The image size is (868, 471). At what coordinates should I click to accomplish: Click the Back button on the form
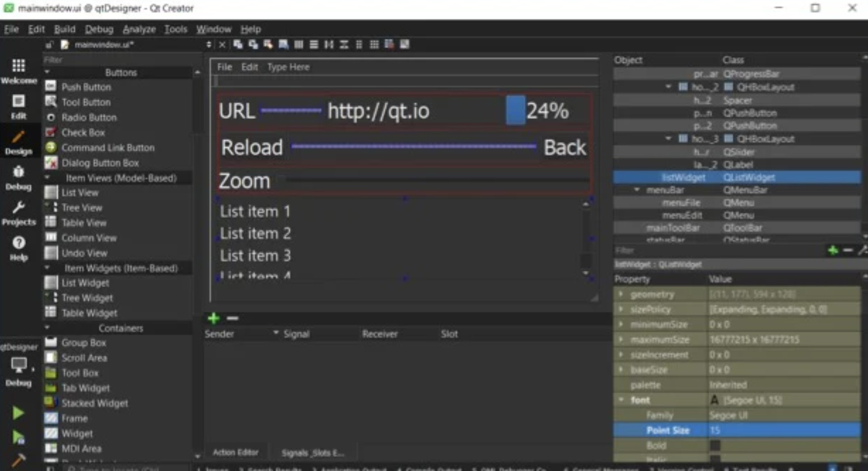pyautogui.click(x=565, y=147)
